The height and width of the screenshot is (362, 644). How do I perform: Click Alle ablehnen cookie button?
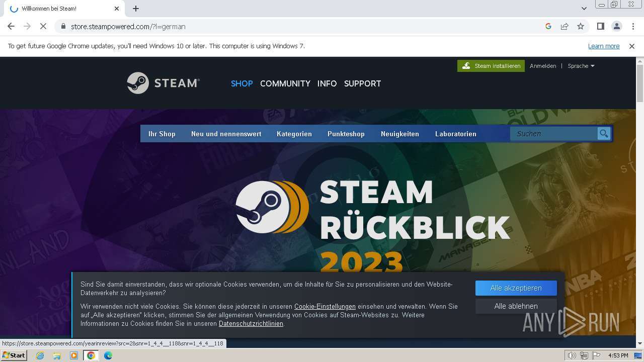pyautogui.click(x=516, y=306)
